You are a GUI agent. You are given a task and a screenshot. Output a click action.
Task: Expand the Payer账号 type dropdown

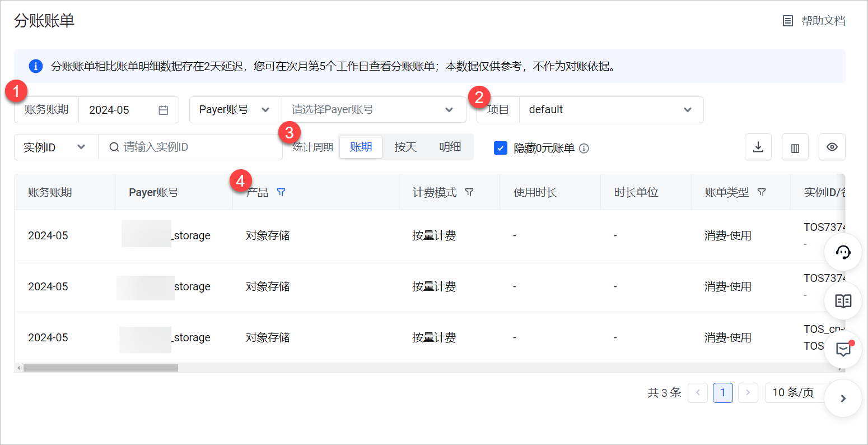pyautogui.click(x=235, y=110)
